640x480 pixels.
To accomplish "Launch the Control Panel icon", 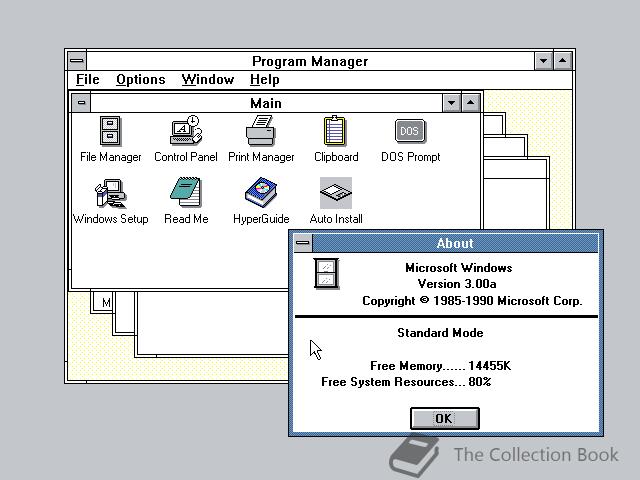I will 186,130.
